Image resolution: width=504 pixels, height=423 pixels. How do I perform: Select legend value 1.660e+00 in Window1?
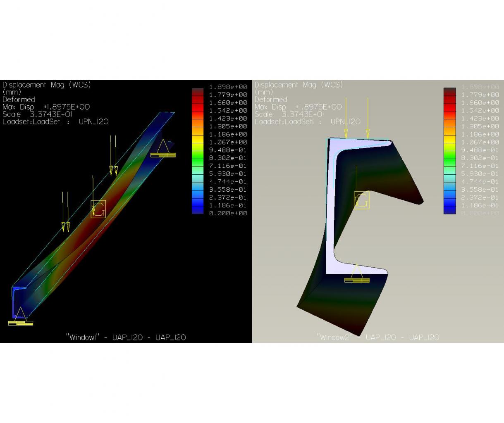(x=228, y=102)
